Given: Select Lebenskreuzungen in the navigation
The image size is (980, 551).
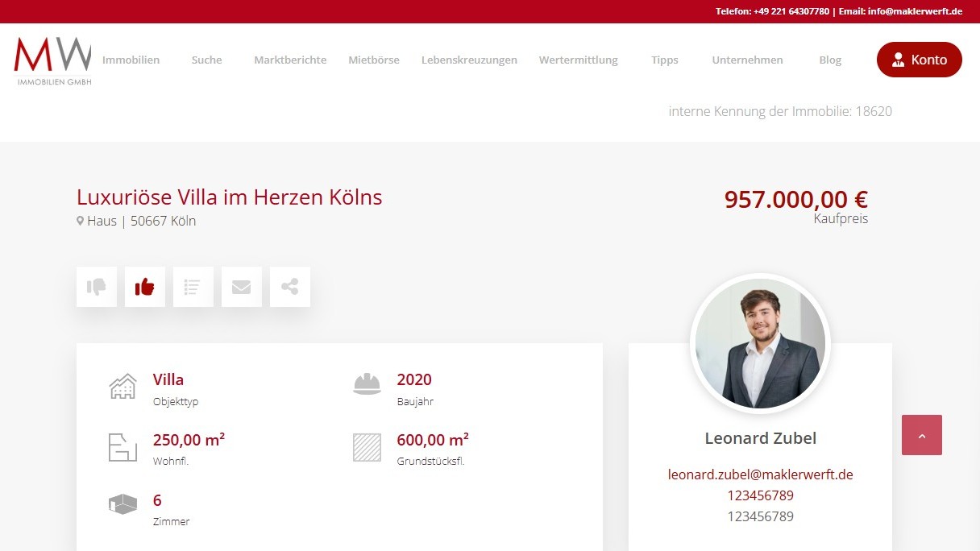Looking at the screenshot, I should (x=469, y=60).
